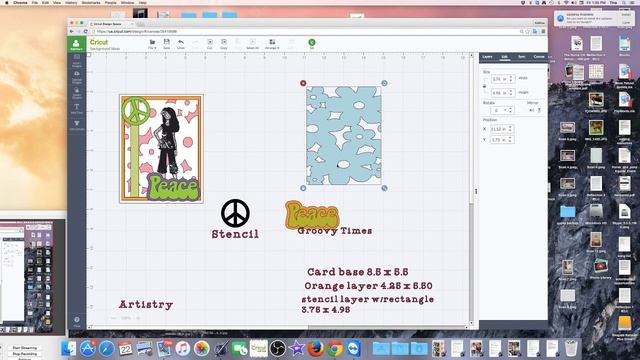Open Insert Shapes in left sidebar
Image resolution: width=640 pixels, height=360 pixels.
pyautogui.click(x=77, y=93)
